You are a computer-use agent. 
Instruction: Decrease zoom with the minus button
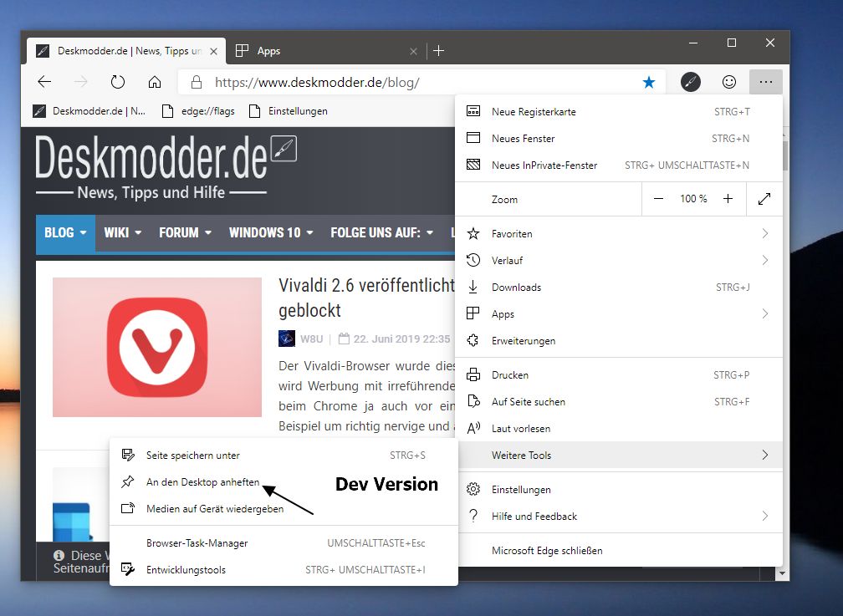tap(658, 199)
